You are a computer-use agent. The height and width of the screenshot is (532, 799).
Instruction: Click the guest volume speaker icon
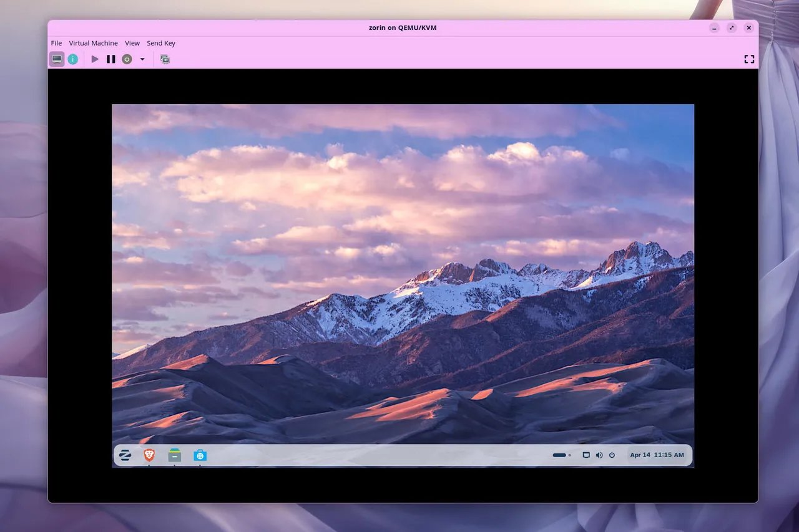click(x=599, y=455)
